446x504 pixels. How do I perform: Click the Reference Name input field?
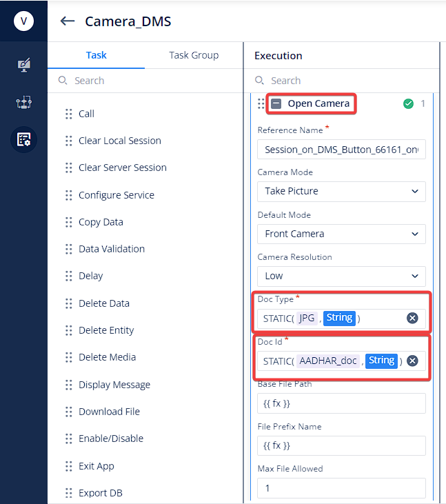(x=341, y=149)
